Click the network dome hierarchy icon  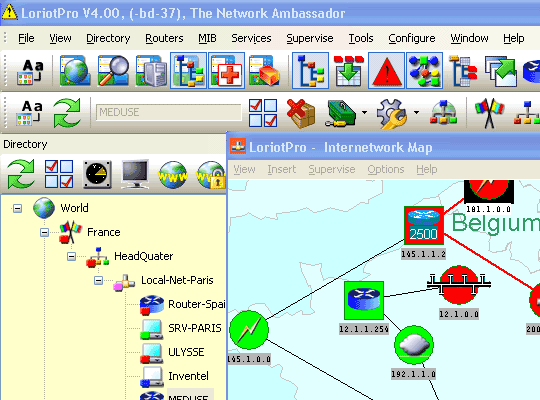pos(443,112)
